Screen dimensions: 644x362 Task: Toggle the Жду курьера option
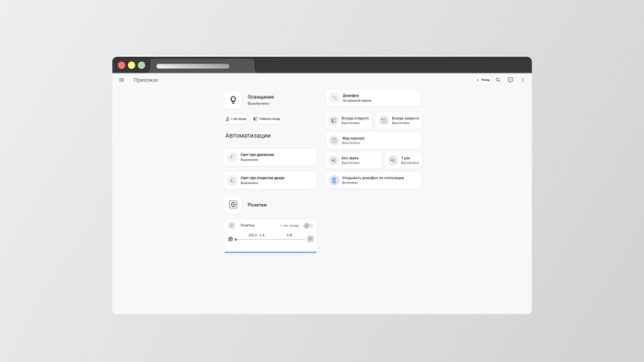click(374, 141)
